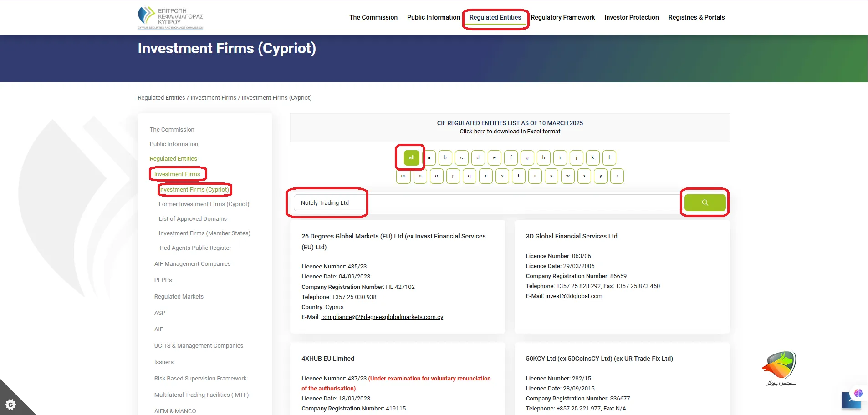Select the letter "z" filter
This screenshot has height=415, width=868.
617,176
